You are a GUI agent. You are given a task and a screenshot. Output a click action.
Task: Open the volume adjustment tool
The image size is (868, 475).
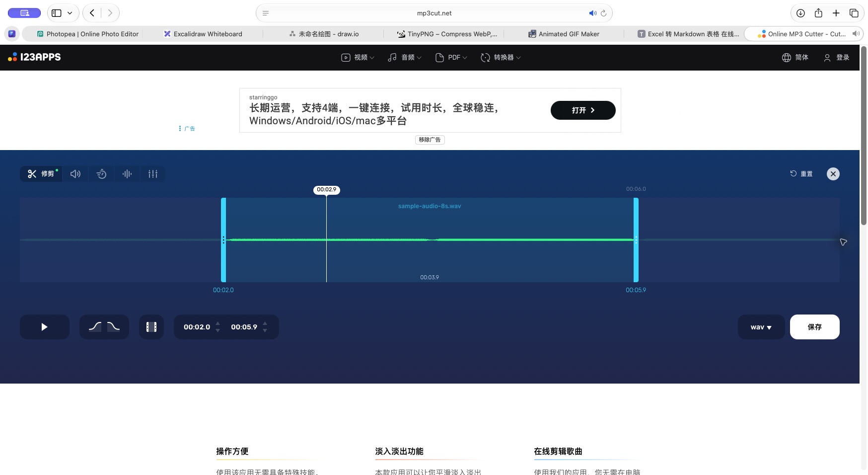coord(75,174)
